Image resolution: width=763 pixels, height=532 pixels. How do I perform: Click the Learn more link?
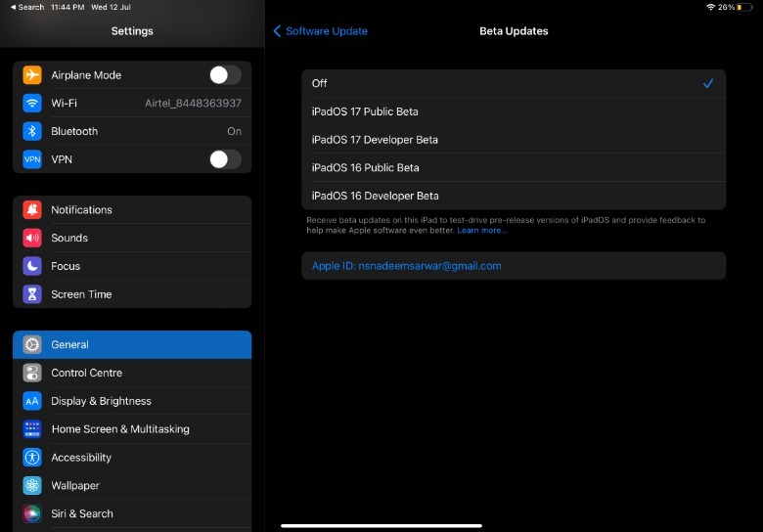click(x=481, y=231)
